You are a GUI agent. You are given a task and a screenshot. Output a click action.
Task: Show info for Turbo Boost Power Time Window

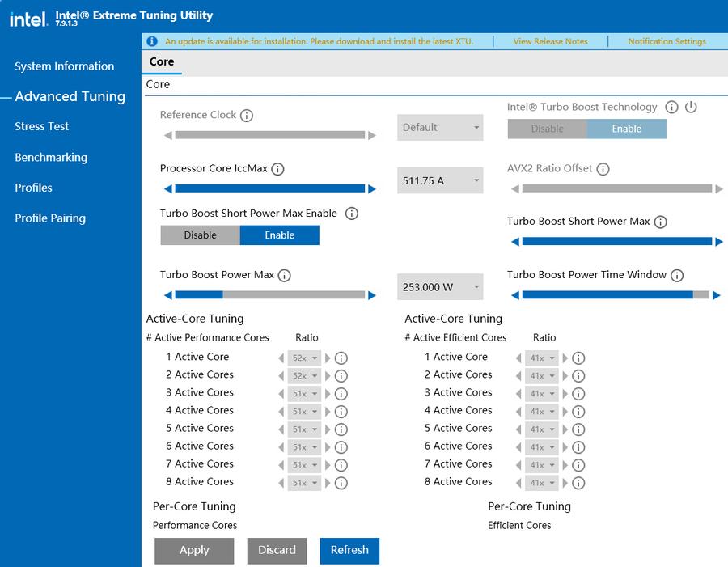677,276
